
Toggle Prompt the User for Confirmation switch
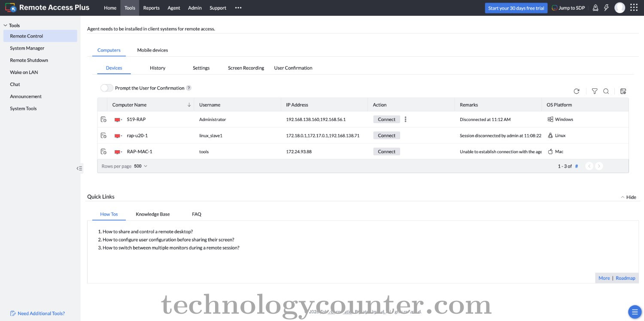pos(106,88)
